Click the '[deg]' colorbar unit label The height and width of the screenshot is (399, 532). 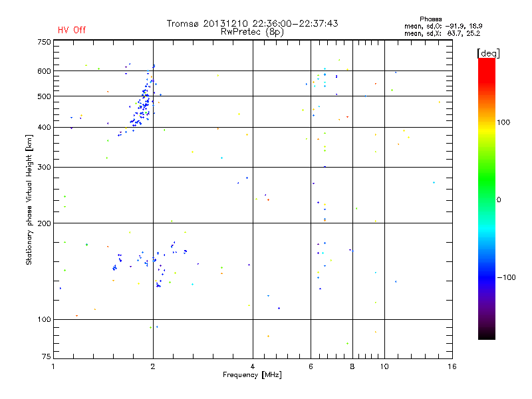pyautogui.click(x=488, y=53)
